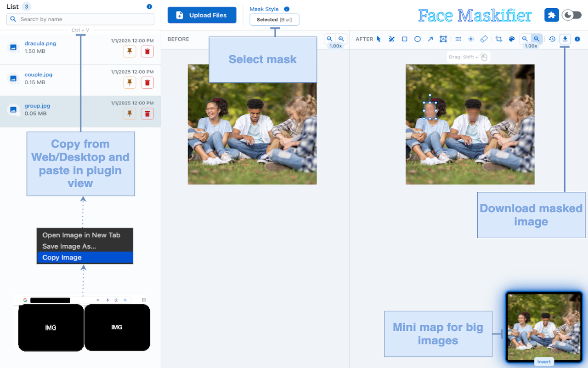Click the history revert icon
The image size is (588, 368).
[552, 39]
